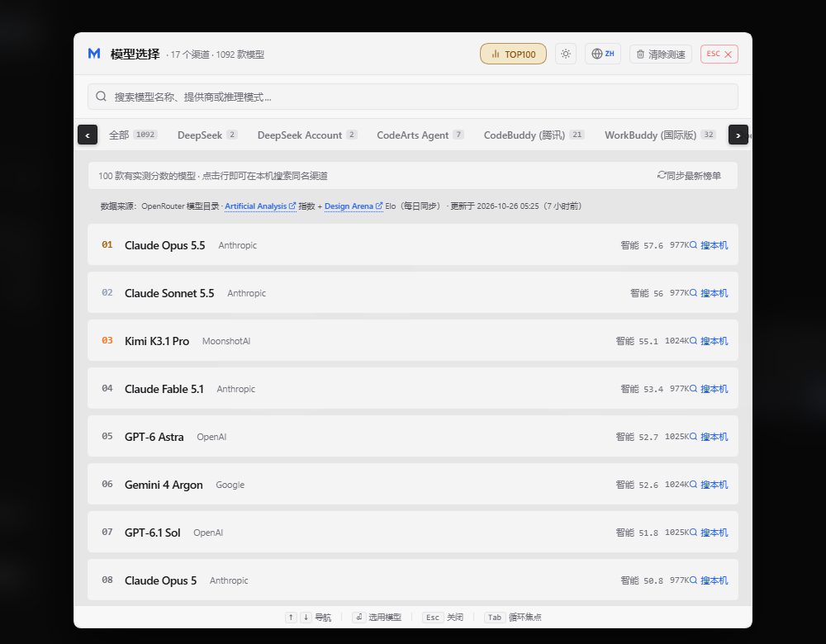Click the enter-key 选用模型 hint icon

point(359,617)
